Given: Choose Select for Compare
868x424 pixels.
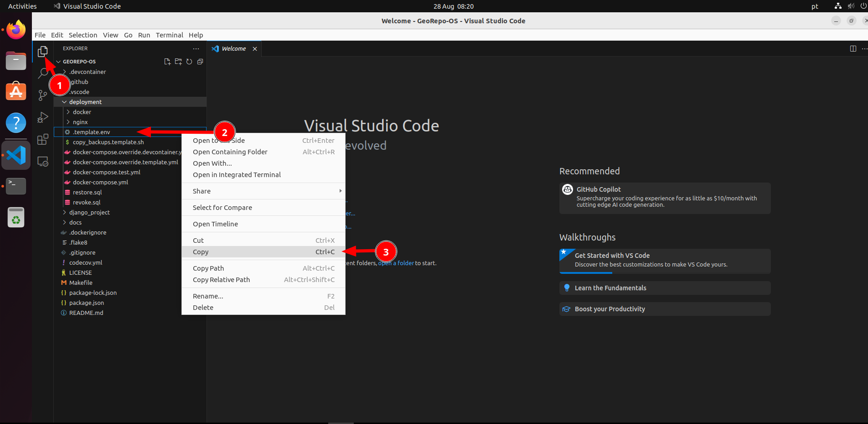Looking at the screenshot, I should tap(263, 208).
